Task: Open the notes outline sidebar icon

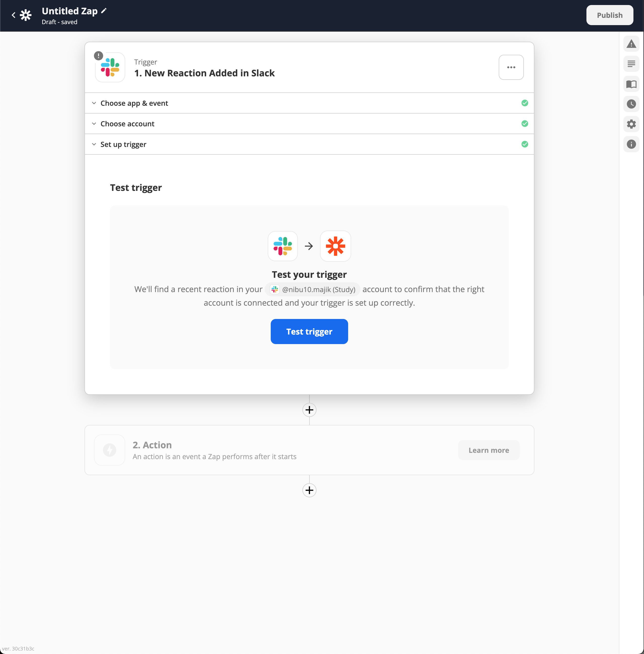Action: click(x=631, y=64)
